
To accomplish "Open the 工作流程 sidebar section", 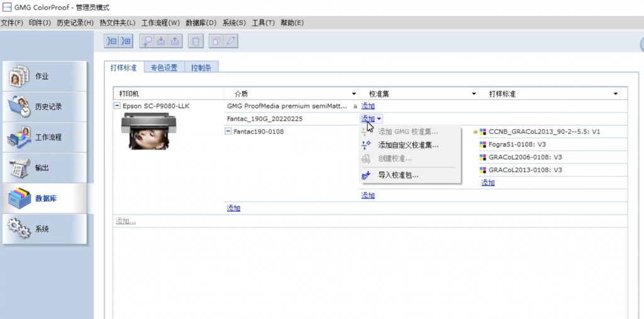I will 45,138.
